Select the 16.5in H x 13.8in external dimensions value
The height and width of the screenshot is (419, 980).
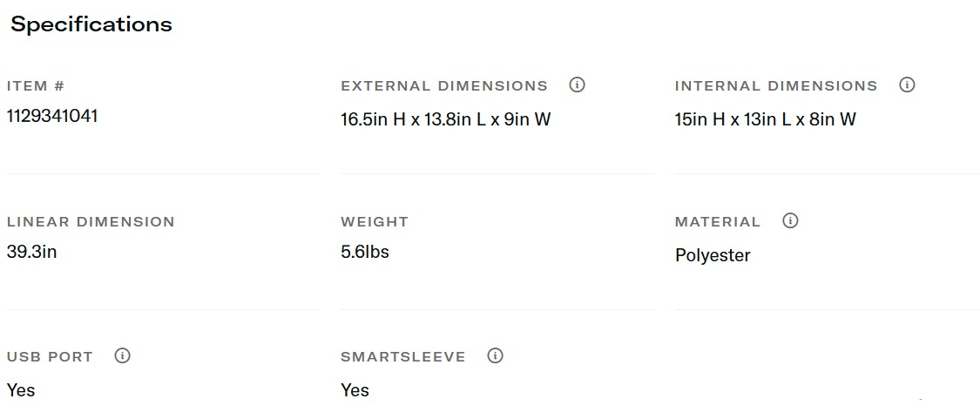446,119
